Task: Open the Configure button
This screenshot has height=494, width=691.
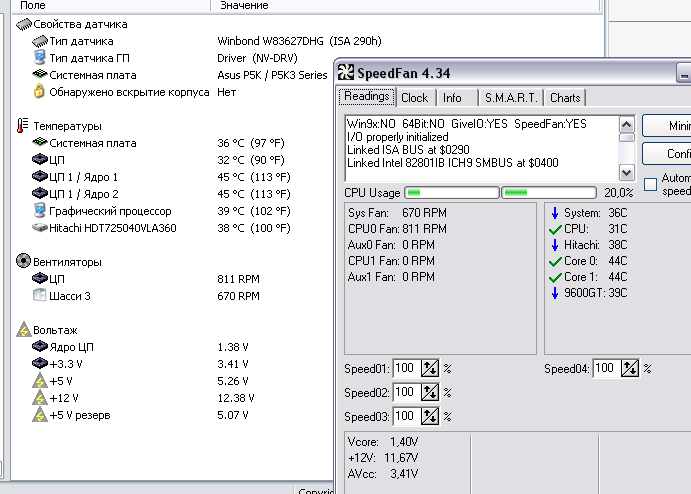Action: coord(666,153)
